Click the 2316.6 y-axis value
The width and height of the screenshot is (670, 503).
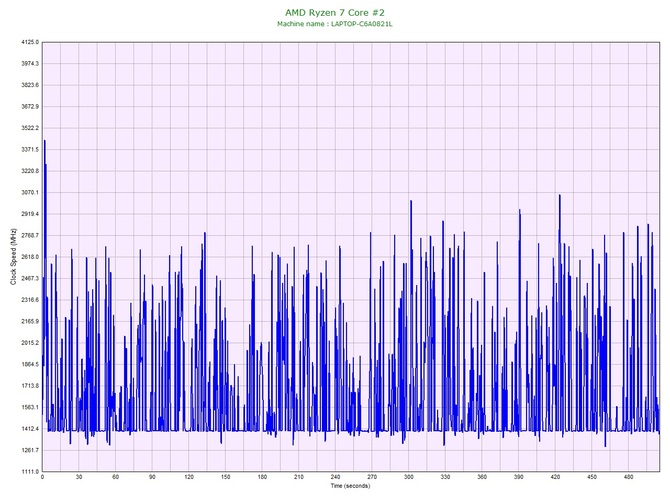coord(30,300)
